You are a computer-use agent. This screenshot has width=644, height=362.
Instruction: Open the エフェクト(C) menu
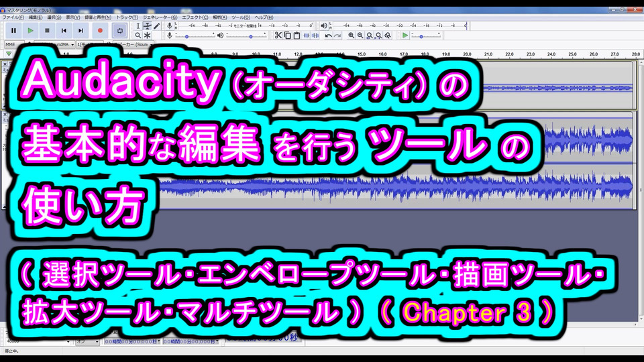click(195, 17)
